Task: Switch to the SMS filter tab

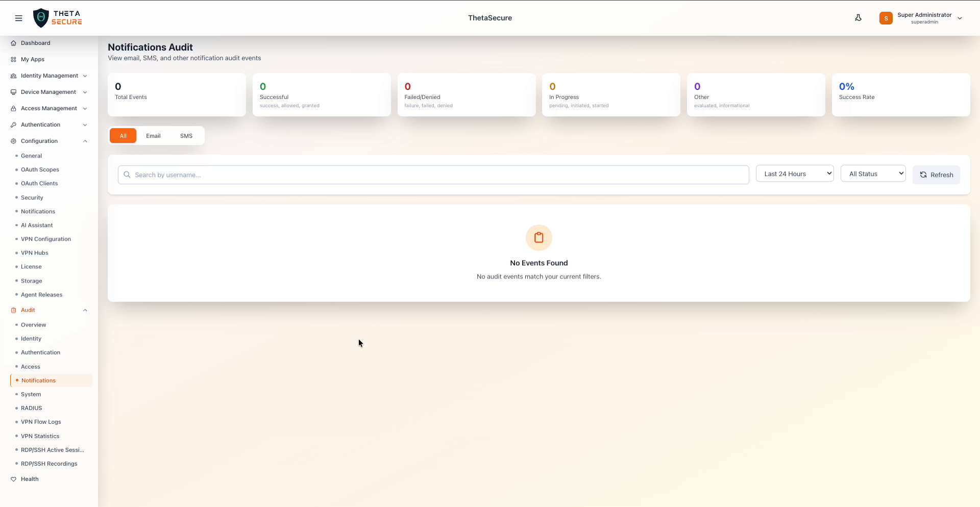Action: [x=186, y=136]
